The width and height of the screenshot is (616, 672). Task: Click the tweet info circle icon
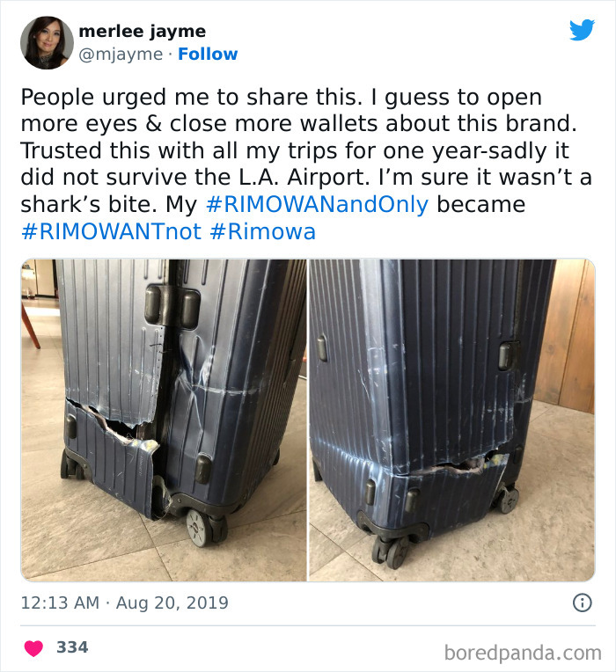(x=583, y=603)
